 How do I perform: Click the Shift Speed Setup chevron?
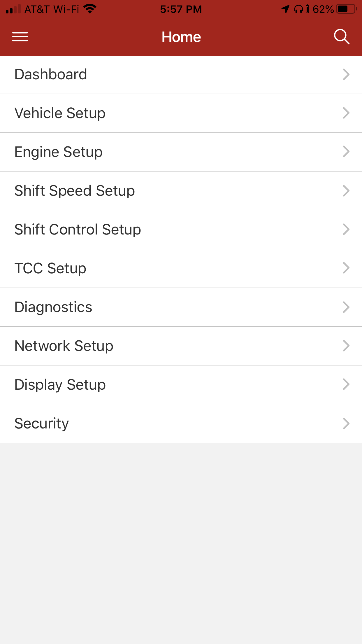click(346, 191)
